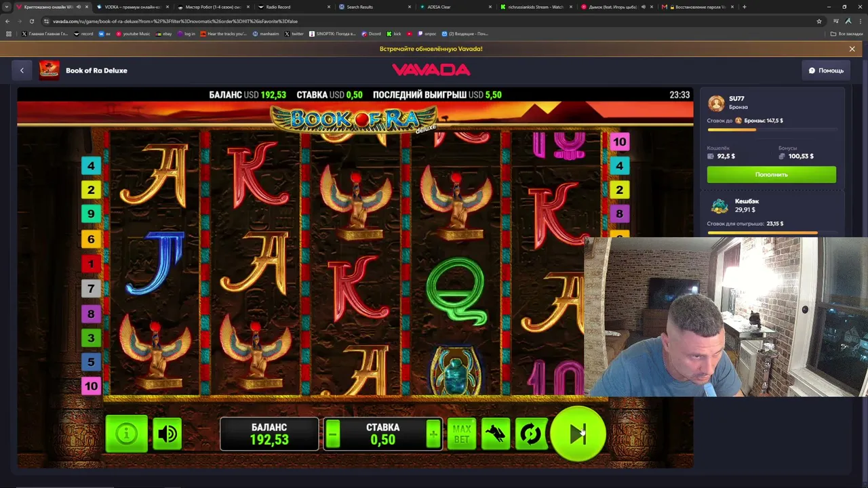This screenshot has width=868, height=488.
Task: Click the Book of Ra Deluxe game thumbnail
Action: tap(49, 70)
